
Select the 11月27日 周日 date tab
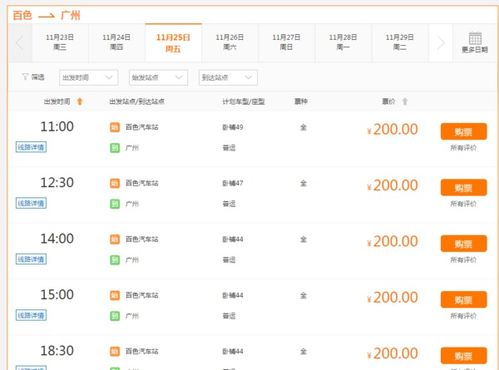tap(286, 43)
